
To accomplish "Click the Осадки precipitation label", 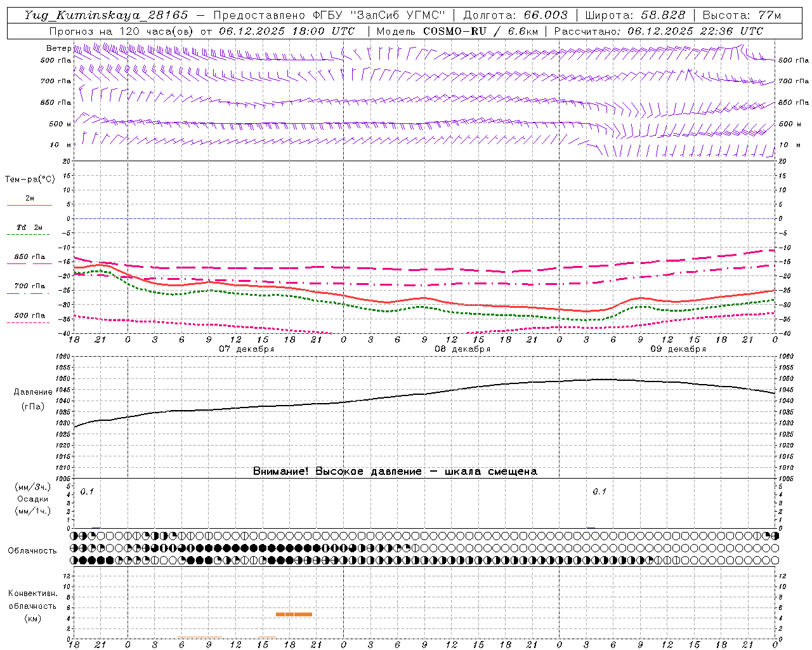I will 33,499.
